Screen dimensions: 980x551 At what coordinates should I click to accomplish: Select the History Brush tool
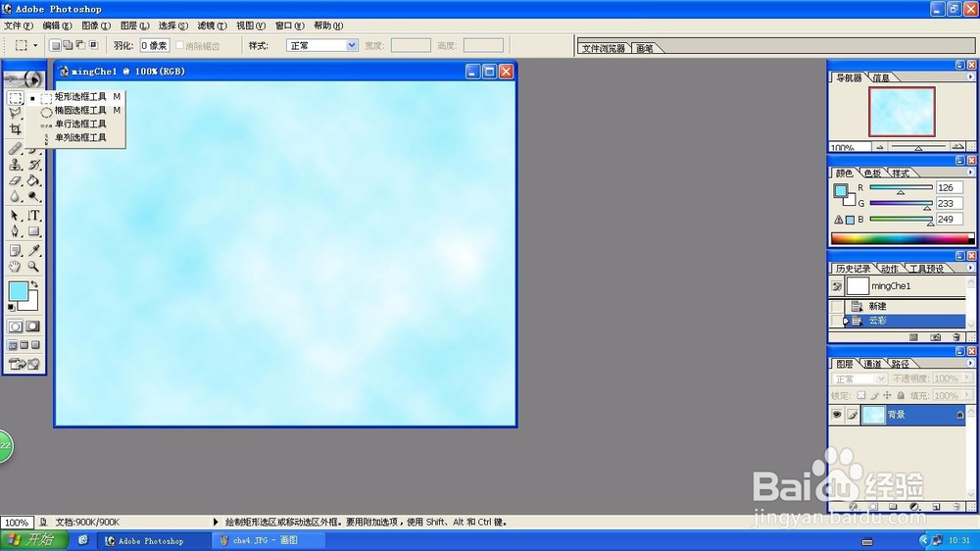pos(33,165)
